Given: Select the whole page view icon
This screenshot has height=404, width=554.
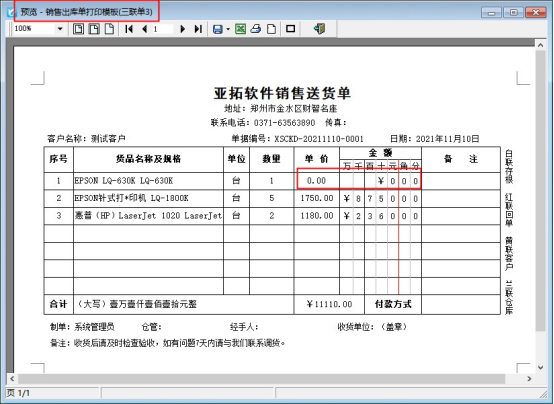Looking at the screenshot, I should (78, 29).
